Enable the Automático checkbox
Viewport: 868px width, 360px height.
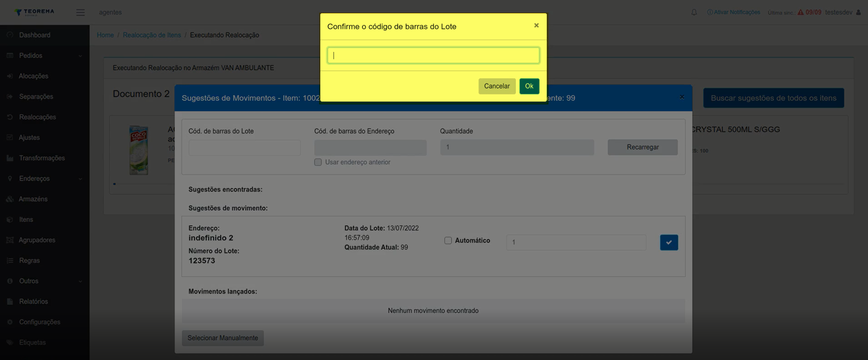448,241
